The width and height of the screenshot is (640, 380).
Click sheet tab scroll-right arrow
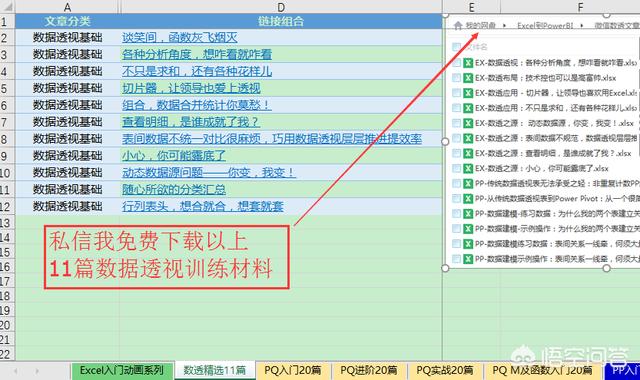37,371
